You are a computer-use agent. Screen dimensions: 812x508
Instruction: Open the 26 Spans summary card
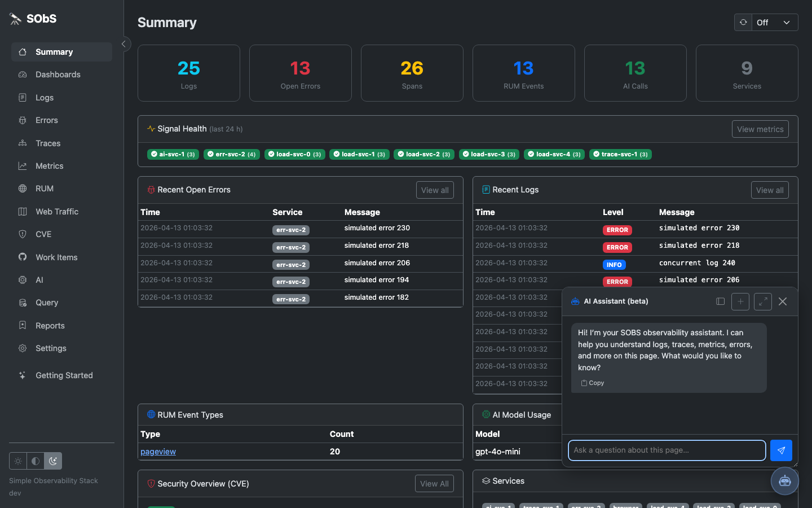[412, 73]
